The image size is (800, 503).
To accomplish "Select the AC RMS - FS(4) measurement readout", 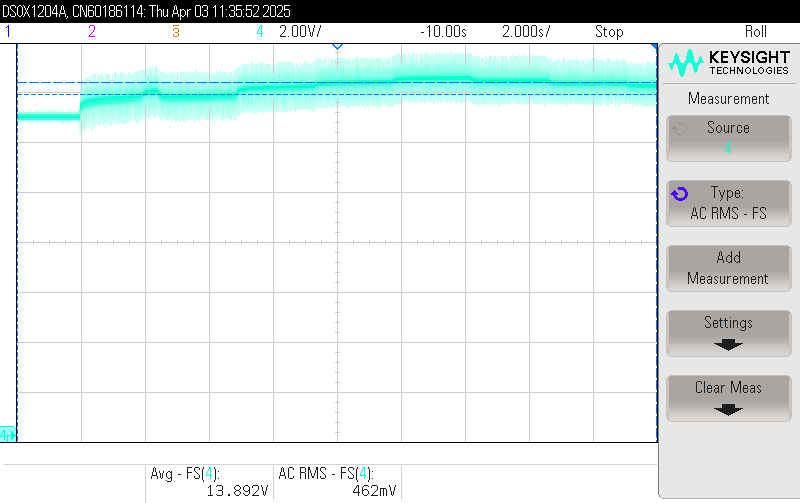I will tap(337, 482).
